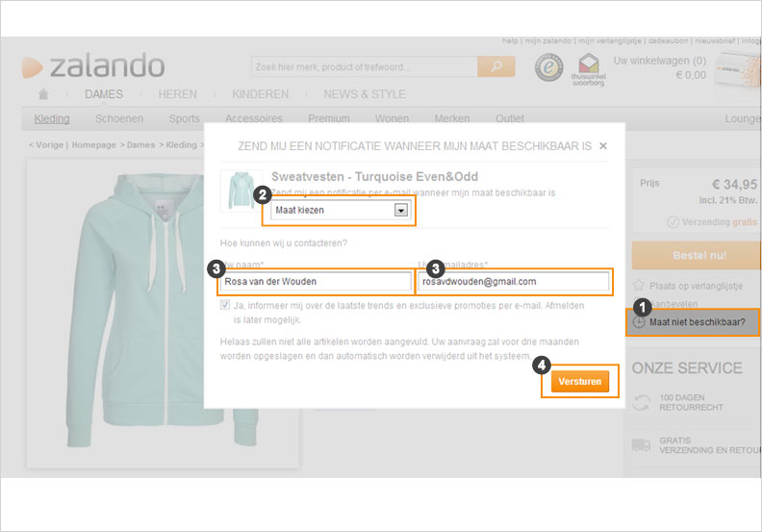Open the KINDEREN menu

[x=260, y=94]
